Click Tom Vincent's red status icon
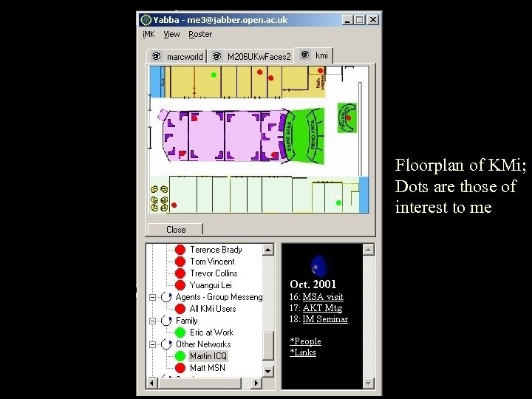Viewport: 532px width, 399px height. (180, 262)
